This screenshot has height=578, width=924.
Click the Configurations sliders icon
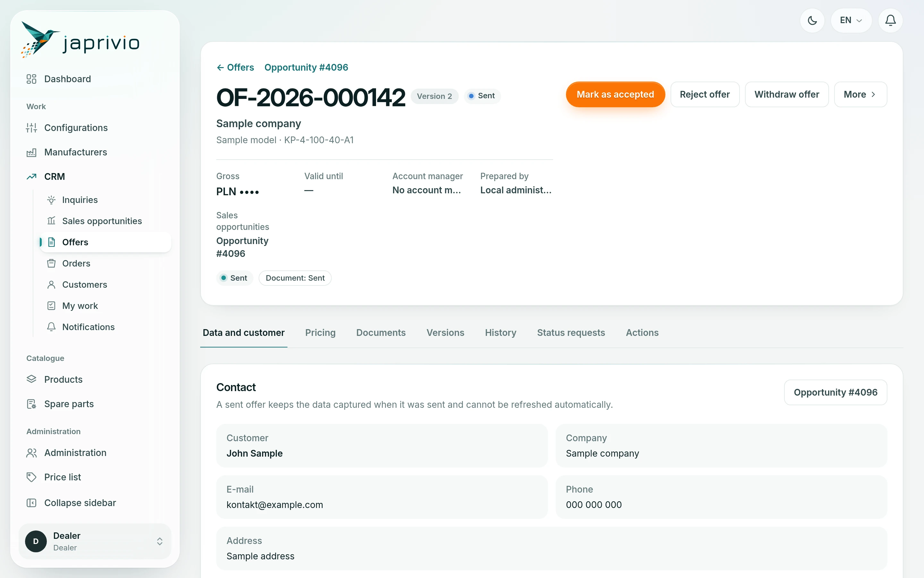31,128
